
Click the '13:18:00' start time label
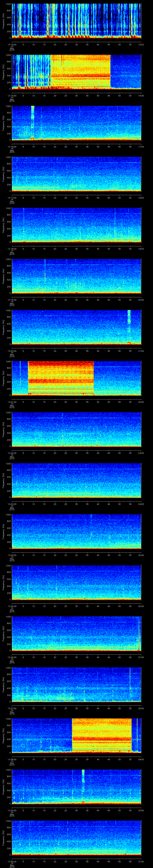pyautogui.click(x=12, y=249)
